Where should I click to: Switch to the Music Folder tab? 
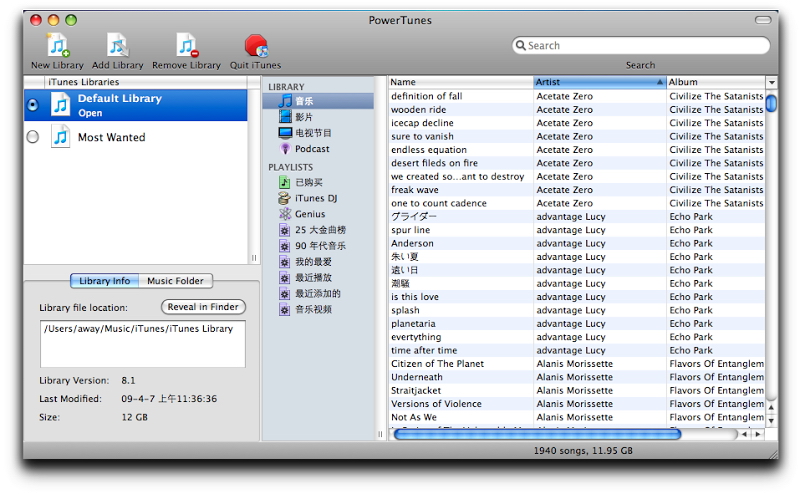click(175, 281)
